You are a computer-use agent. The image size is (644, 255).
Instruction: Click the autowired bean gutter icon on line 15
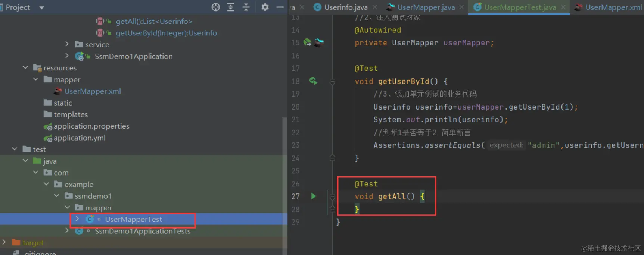point(307,42)
